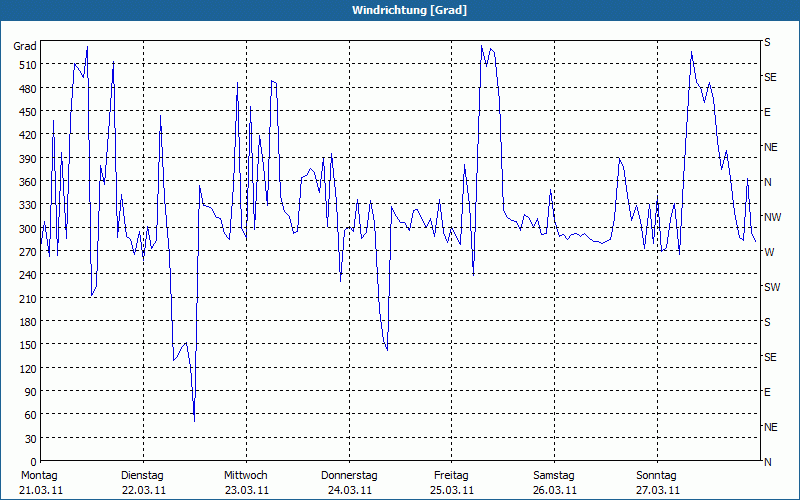800x500 pixels.
Task: Click the W compass direction label
Action: click(x=769, y=252)
